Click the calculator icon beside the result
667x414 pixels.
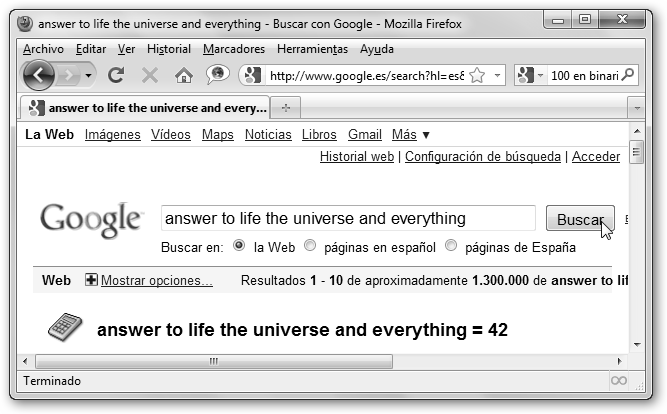(65, 327)
